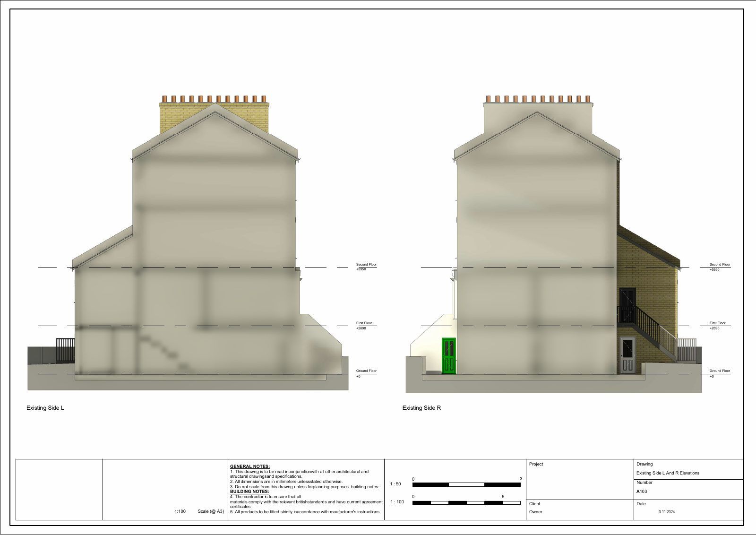Click the "Drawing" title block label
Viewport: 756px width, 535px height.
(644, 464)
